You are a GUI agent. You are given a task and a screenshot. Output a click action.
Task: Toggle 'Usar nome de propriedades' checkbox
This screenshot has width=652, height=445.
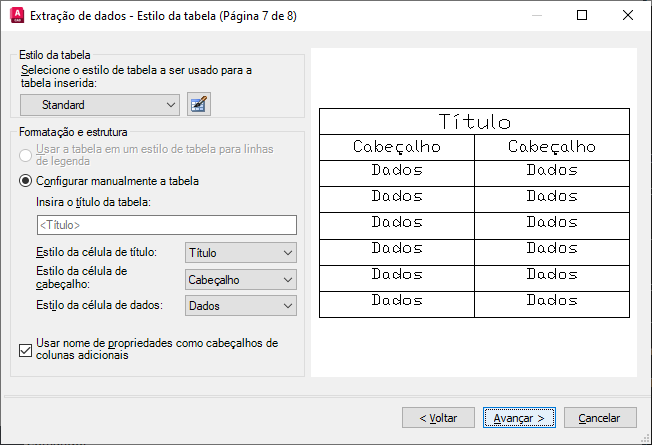tap(26, 349)
